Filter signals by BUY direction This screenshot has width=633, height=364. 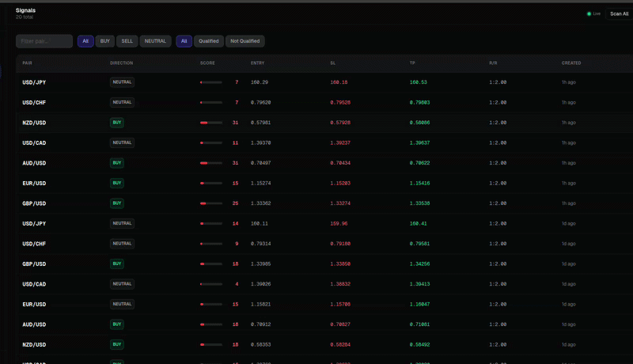[105, 41]
